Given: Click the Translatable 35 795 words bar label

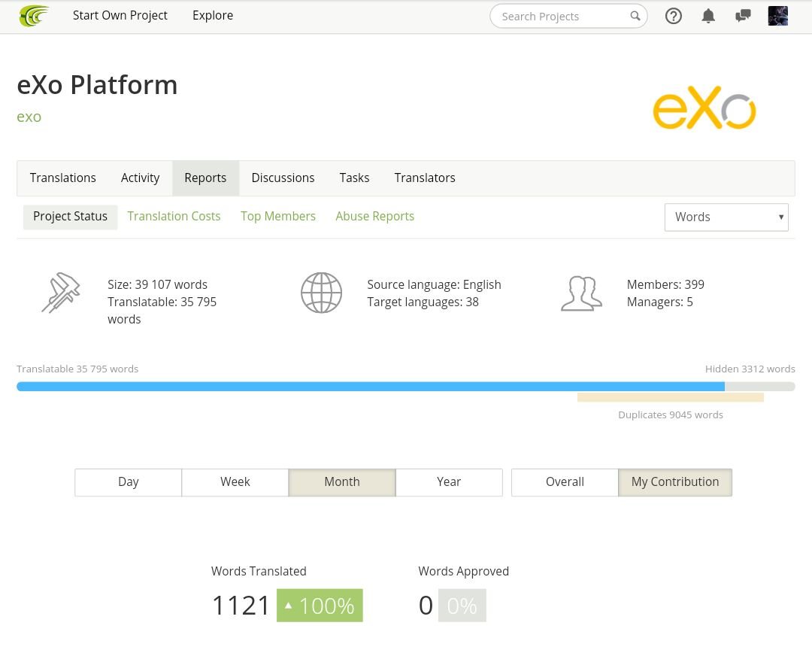Looking at the screenshot, I should (77, 369).
